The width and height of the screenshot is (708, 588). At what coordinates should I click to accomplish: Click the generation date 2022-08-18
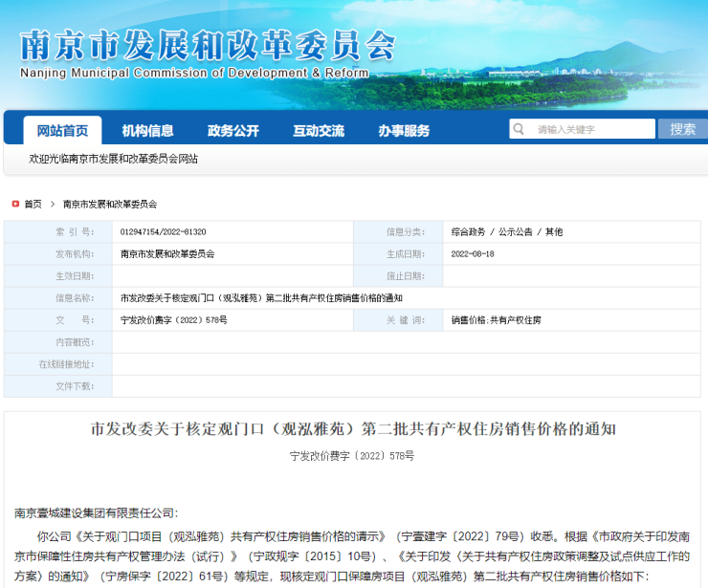tap(473, 254)
